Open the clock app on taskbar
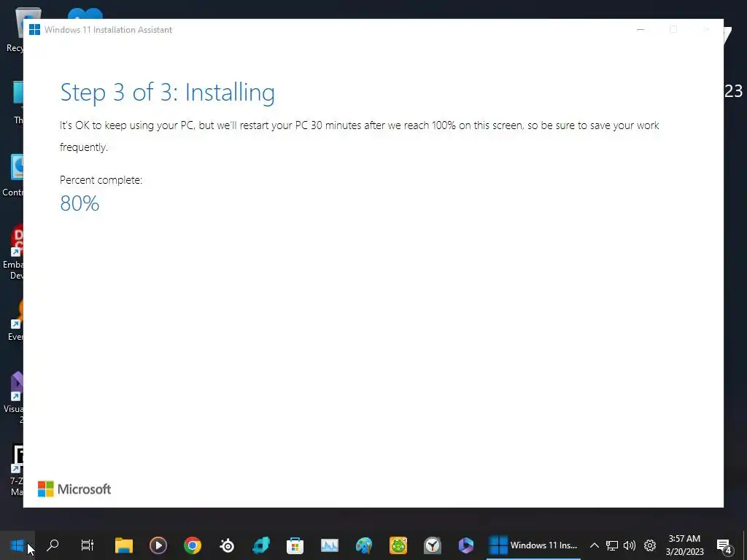 [432, 545]
